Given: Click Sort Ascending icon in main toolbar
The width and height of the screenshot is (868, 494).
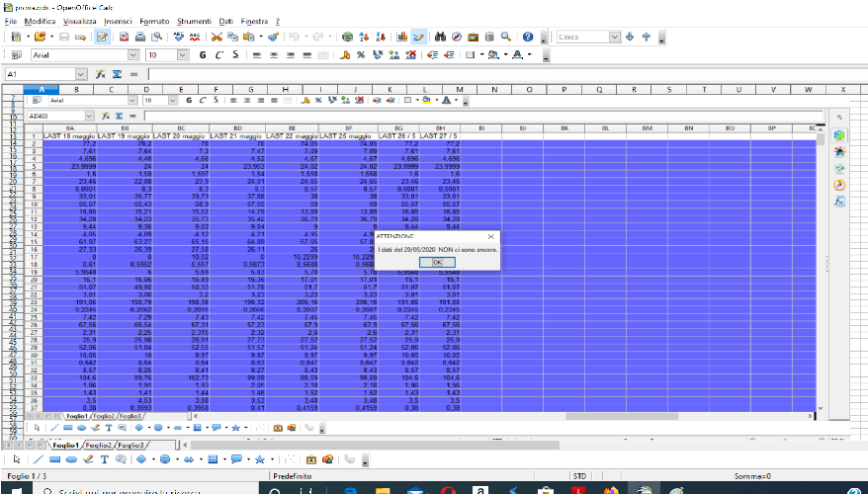Looking at the screenshot, I should (364, 38).
